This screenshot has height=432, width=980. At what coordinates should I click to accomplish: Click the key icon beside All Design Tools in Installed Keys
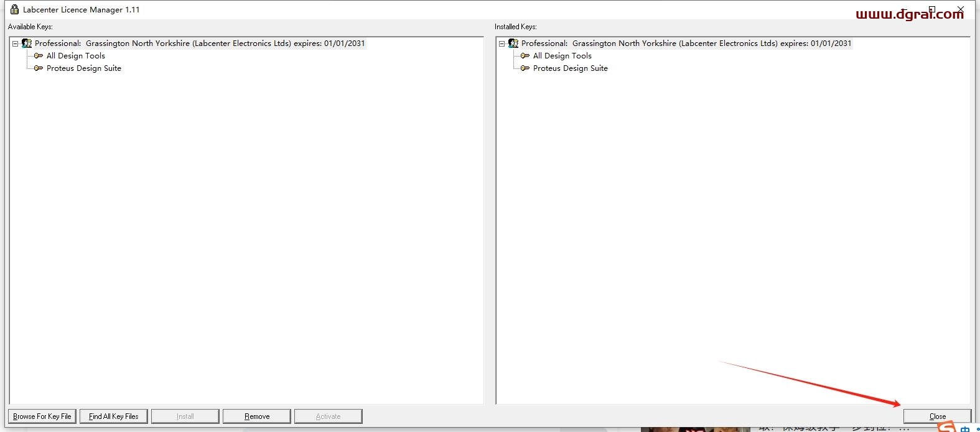click(525, 56)
